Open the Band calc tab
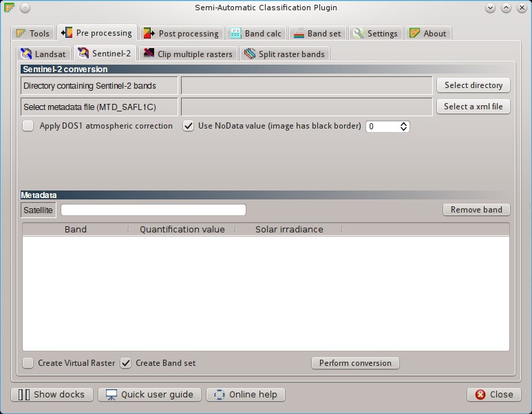The height and width of the screenshot is (414, 532). [256, 33]
